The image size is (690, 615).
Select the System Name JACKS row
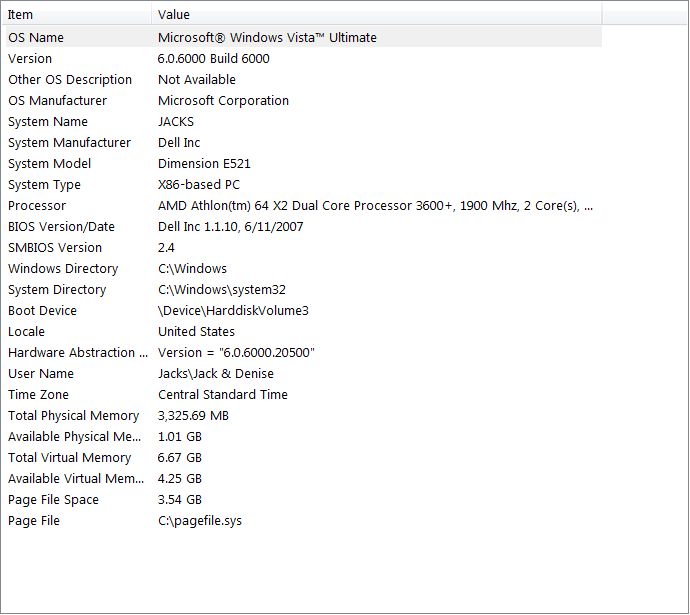click(x=304, y=121)
